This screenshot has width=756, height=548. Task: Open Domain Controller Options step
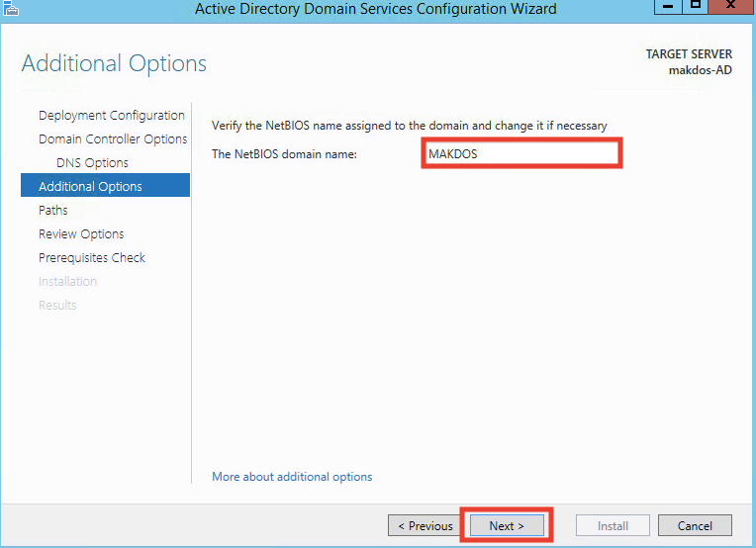coord(113,139)
